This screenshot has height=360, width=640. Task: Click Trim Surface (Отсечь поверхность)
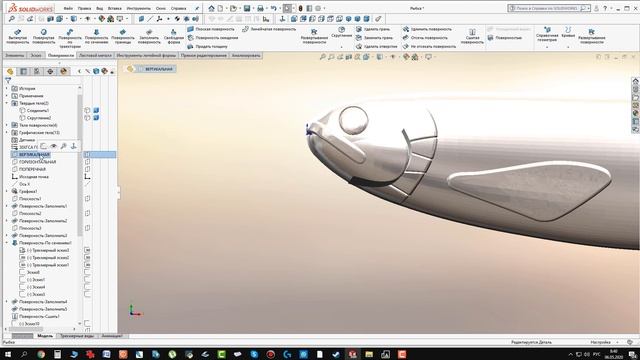point(425,38)
